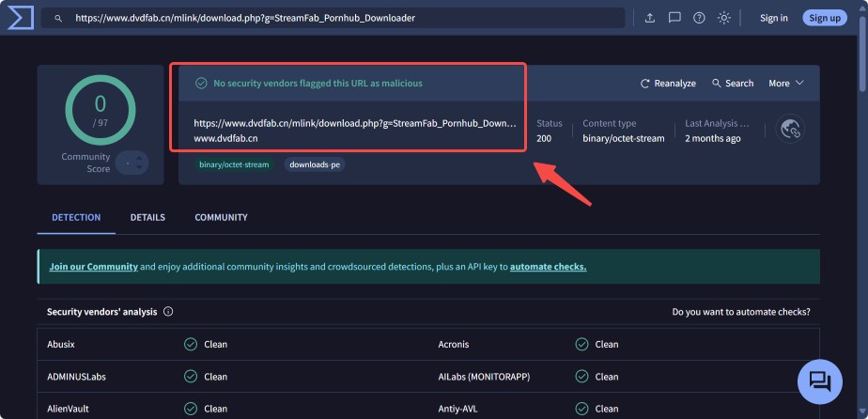Image resolution: width=868 pixels, height=419 pixels.
Task: Click the downloads-pe tag
Action: point(314,164)
